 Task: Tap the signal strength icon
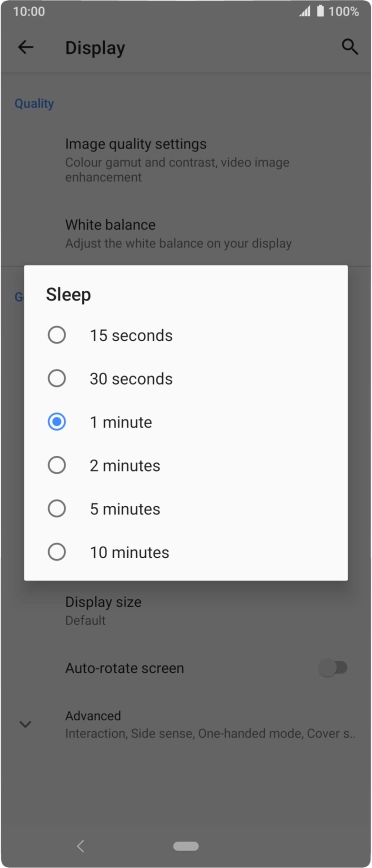[x=305, y=12]
